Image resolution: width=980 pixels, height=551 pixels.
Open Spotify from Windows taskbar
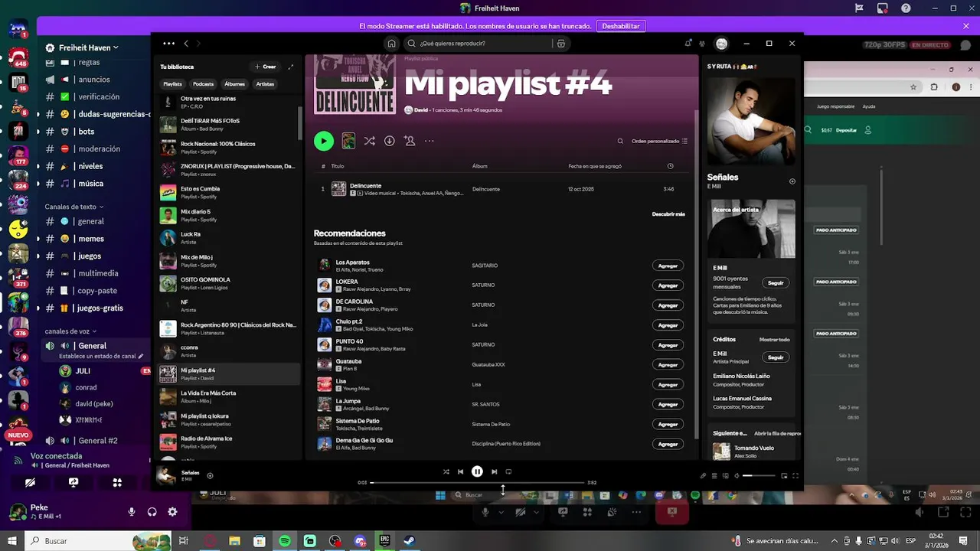[x=285, y=541]
